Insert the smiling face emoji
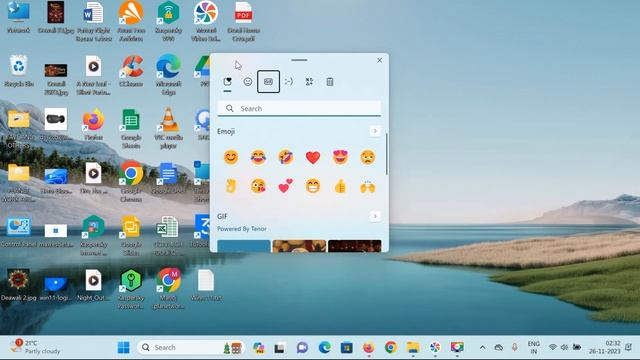The height and width of the screenshot is (360, 640). pos(231,157)
